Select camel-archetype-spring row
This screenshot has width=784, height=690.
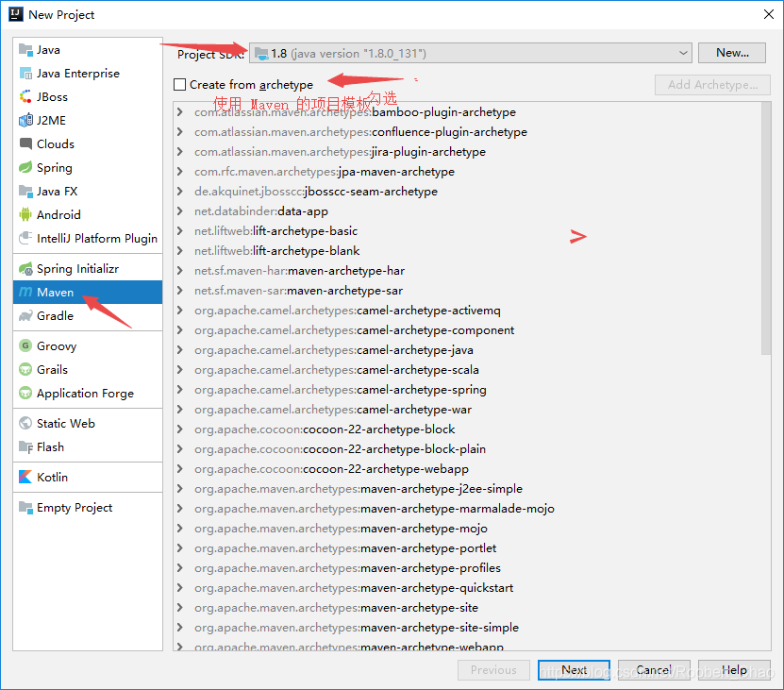coord(467,389)
